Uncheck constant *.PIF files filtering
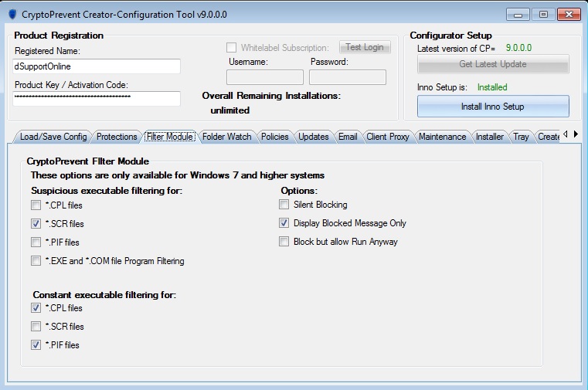The image size is (588, 390). pos(36,345)
